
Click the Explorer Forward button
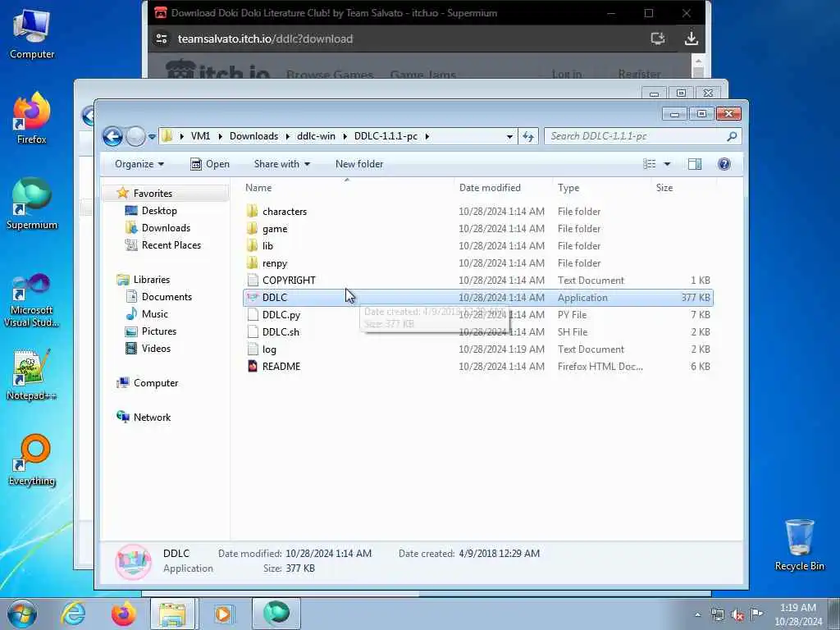(135, 136)
